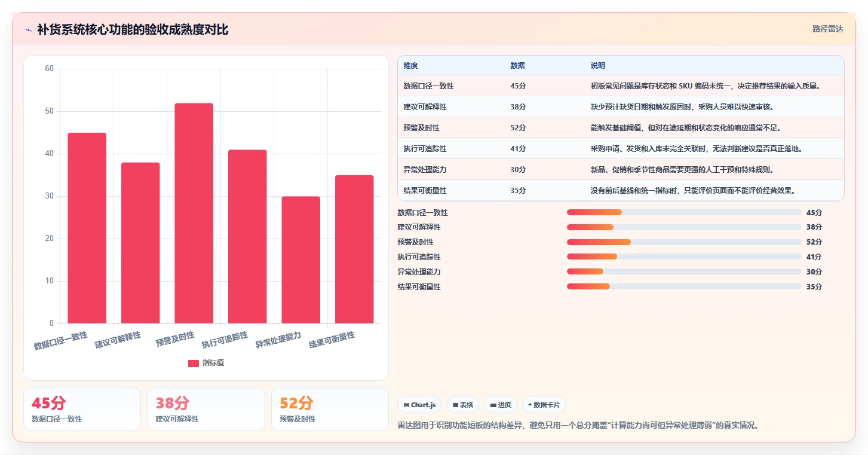The image size is (868, 455).
Task: Select the 38分 建议可解释性 stat card
Action: coord(206,409)
